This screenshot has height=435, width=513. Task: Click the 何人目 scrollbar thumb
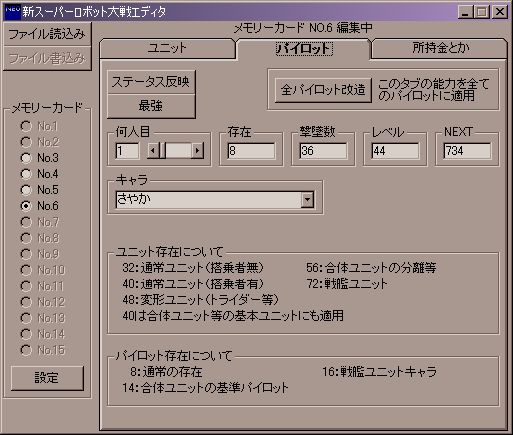tap(162, 151)
